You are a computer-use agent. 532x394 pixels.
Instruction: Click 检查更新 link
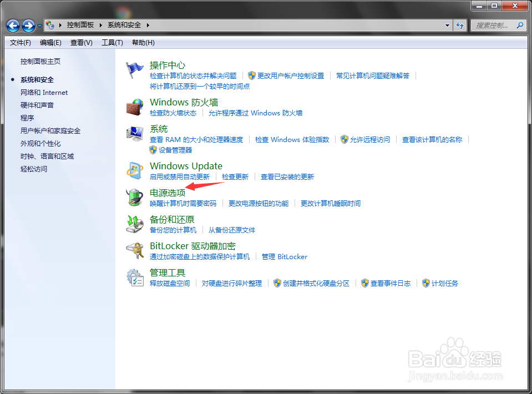point(235,177)
